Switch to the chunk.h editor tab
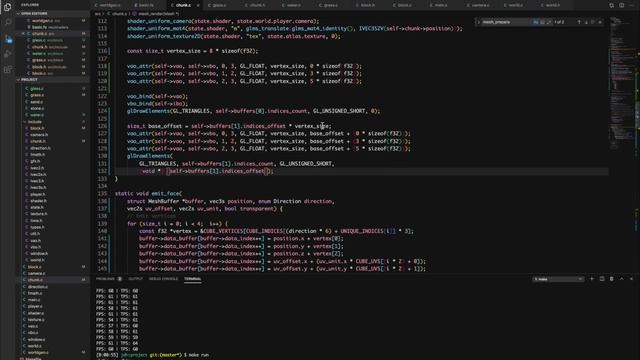 [x=256, y=5]
